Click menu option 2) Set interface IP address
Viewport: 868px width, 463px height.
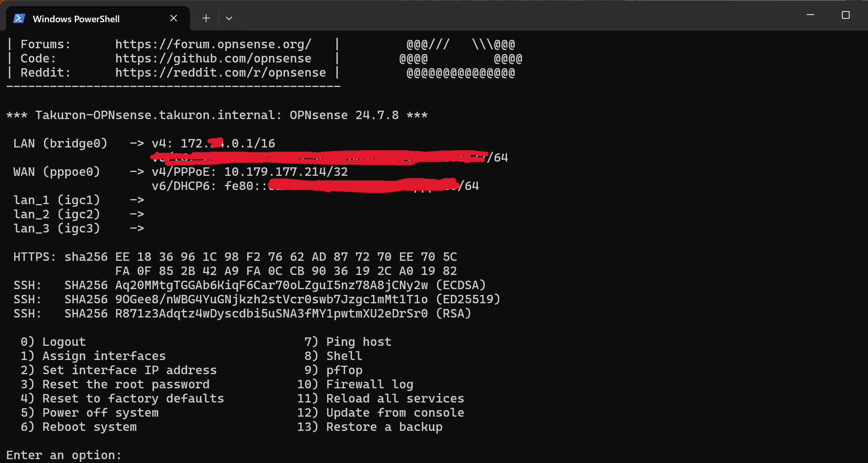pos(119,370)
